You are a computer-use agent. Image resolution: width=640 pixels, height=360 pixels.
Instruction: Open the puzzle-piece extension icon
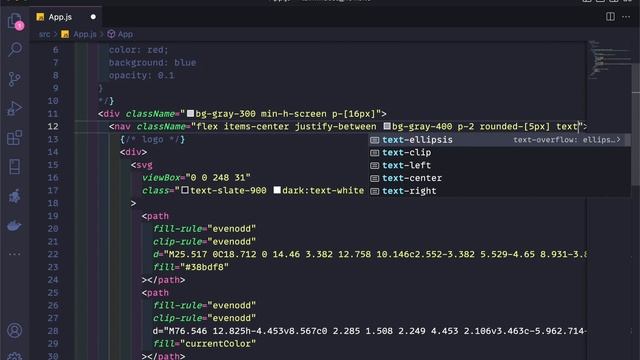pos(15,196)
